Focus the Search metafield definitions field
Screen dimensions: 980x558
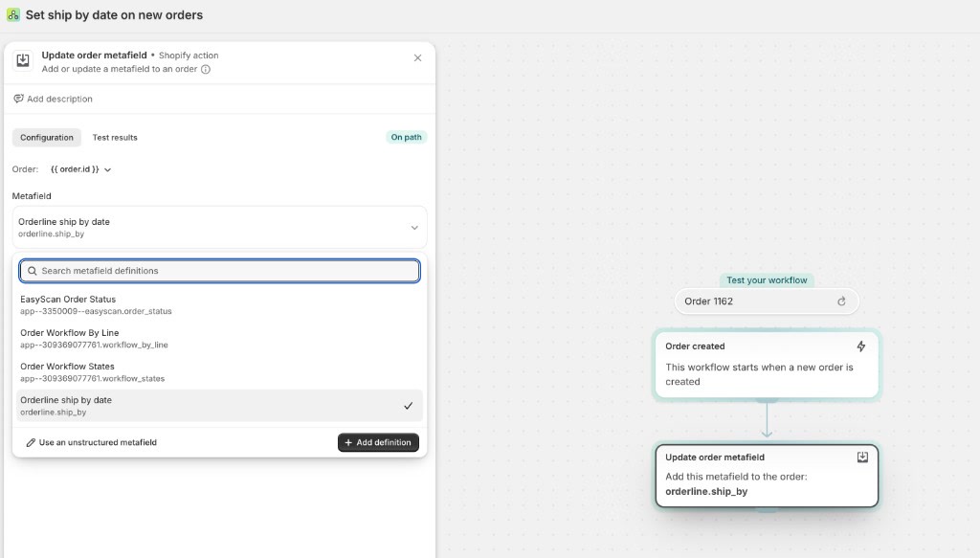(219, 271)
